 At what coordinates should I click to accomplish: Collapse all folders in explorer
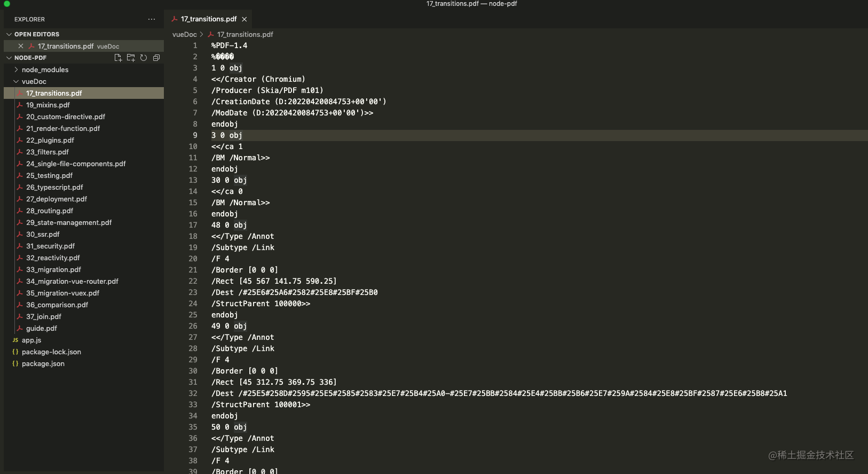(156, 58)
